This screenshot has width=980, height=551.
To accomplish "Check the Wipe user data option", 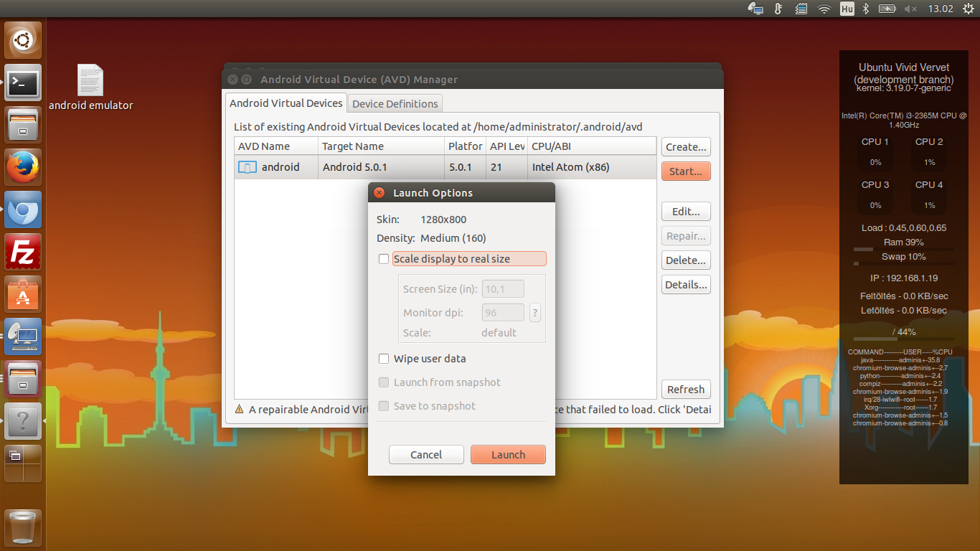I will [384, 359].
